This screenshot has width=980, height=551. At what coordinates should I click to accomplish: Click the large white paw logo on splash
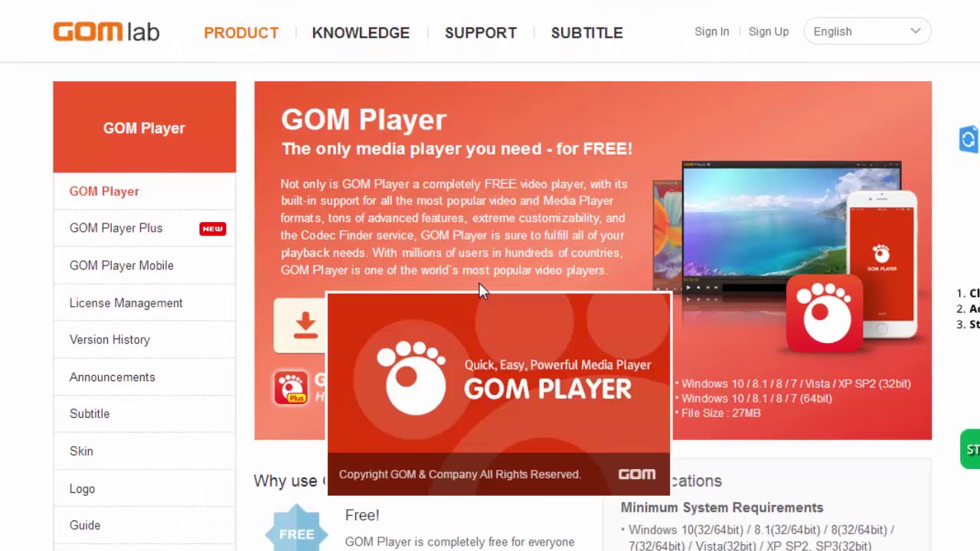412,378
